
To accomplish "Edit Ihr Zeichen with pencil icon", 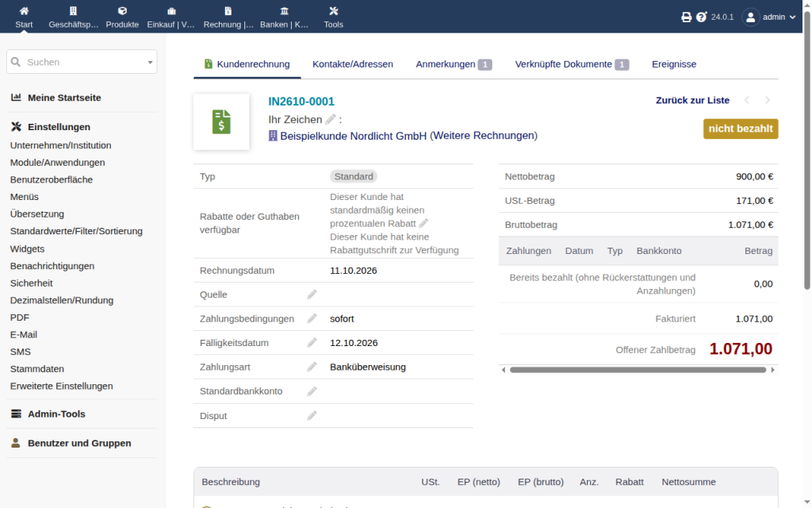I will point(331,120).
